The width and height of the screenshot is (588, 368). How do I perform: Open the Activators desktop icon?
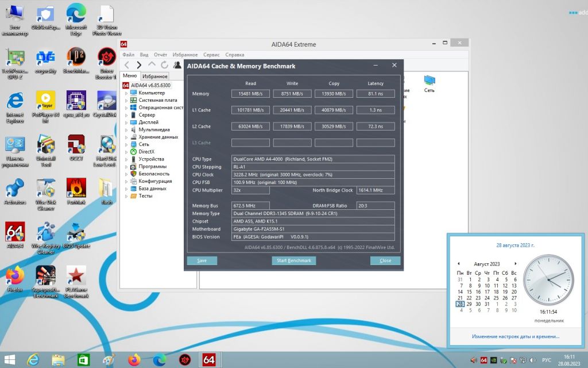[15, 191]
